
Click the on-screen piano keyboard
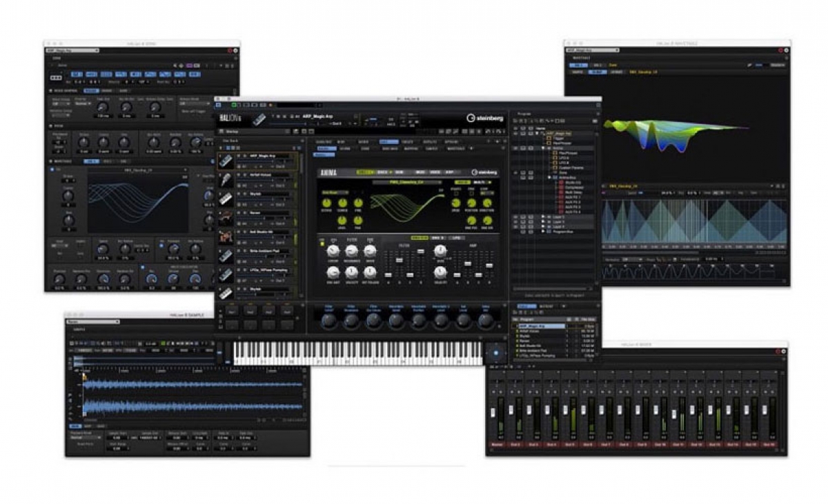[359, 352]
